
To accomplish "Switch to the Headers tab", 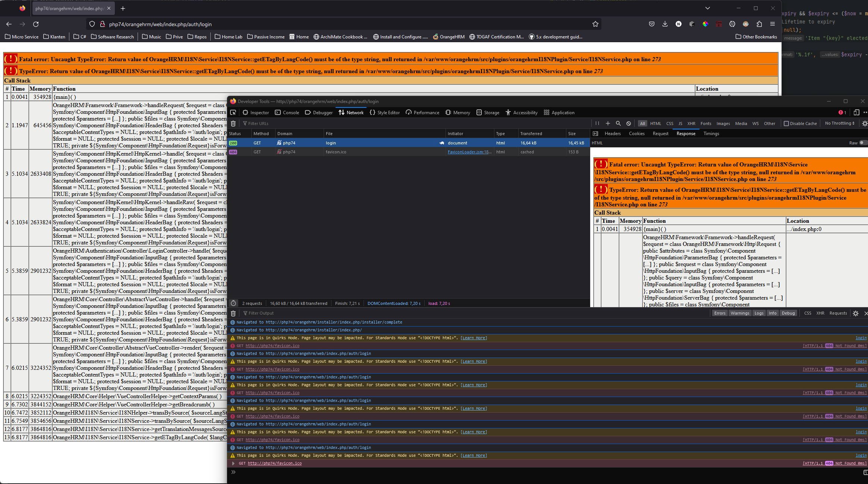I will (612, 133).
